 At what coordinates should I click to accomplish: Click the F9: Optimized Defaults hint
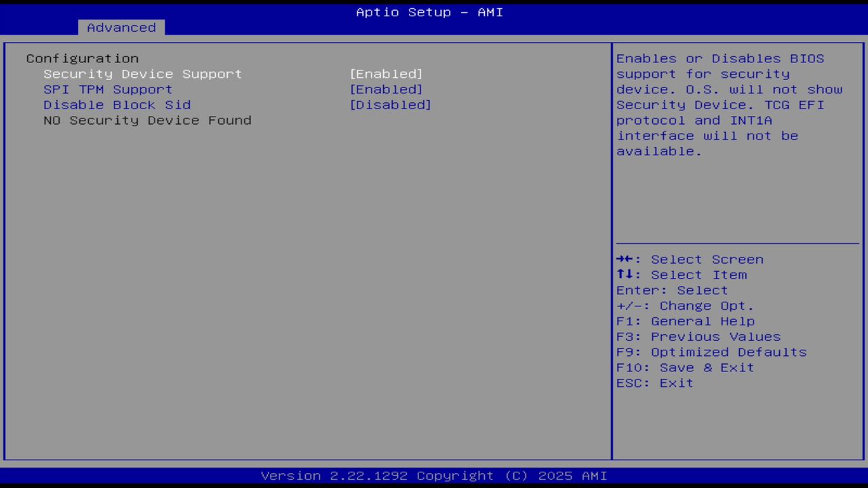711,353
